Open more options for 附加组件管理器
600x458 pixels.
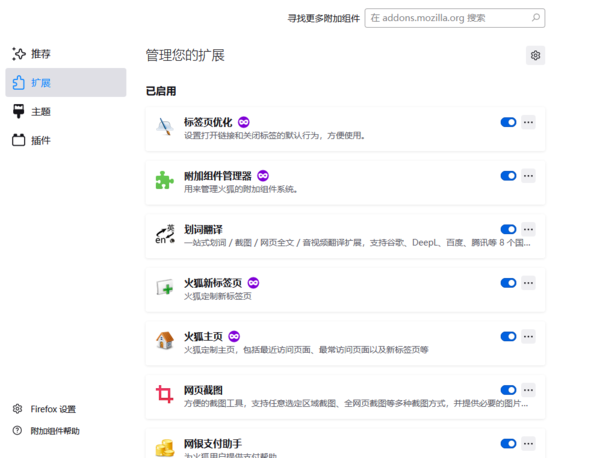(529, 176)
